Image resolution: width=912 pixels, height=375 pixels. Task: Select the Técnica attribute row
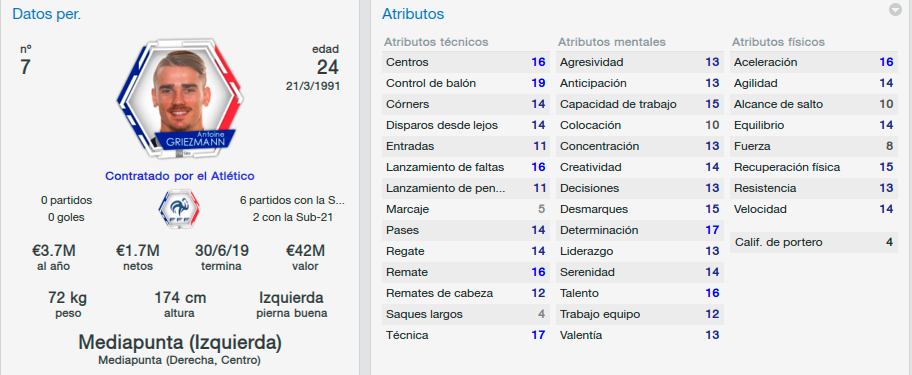(465, 335)
